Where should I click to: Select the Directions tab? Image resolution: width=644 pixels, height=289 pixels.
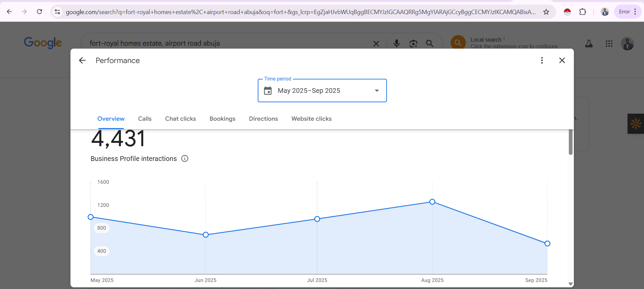pos(263,119)
